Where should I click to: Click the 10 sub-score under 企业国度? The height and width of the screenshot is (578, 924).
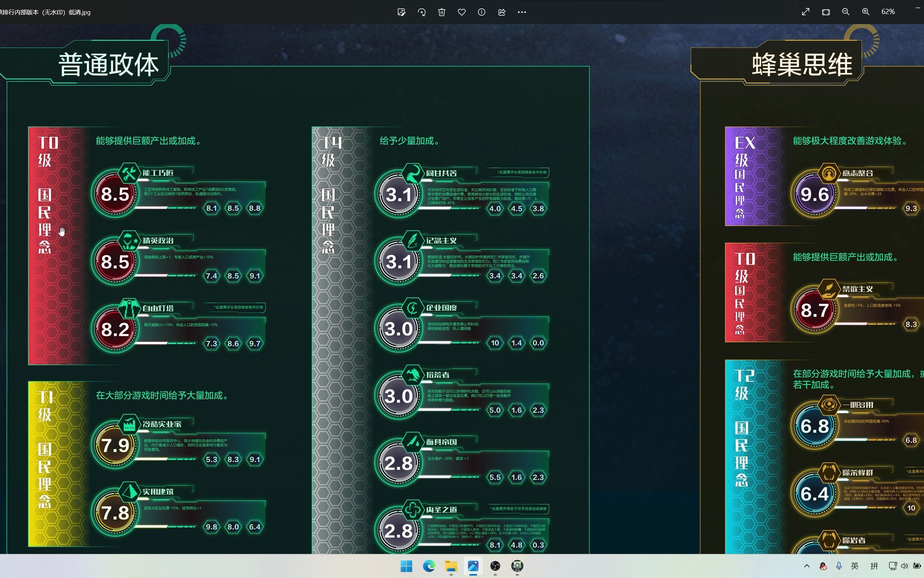click(x=495, y=343)
